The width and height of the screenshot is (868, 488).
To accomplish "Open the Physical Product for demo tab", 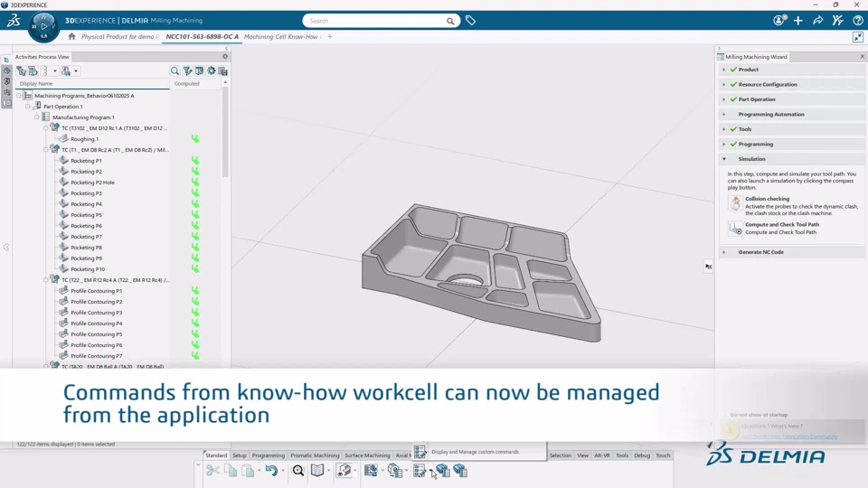I will coord(119,36).
